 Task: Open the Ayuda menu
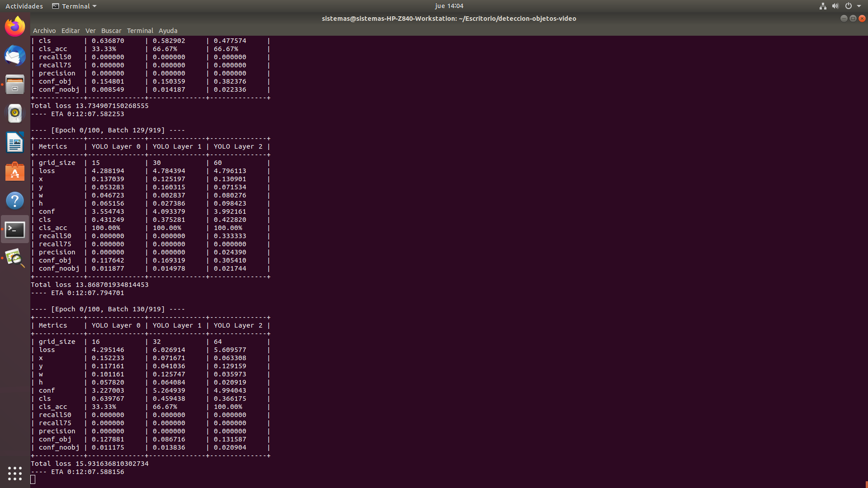coord(168,31)
